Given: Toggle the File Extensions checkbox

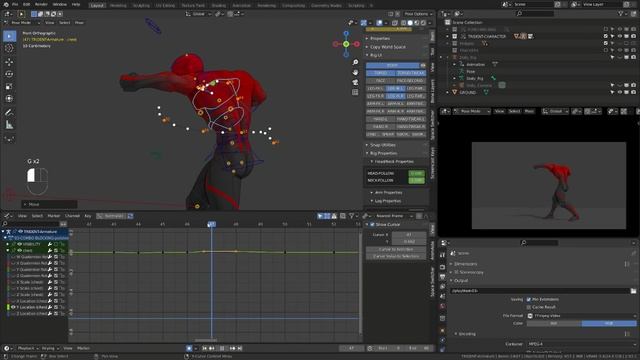Looking at the screenshot, I should (529, 299).
